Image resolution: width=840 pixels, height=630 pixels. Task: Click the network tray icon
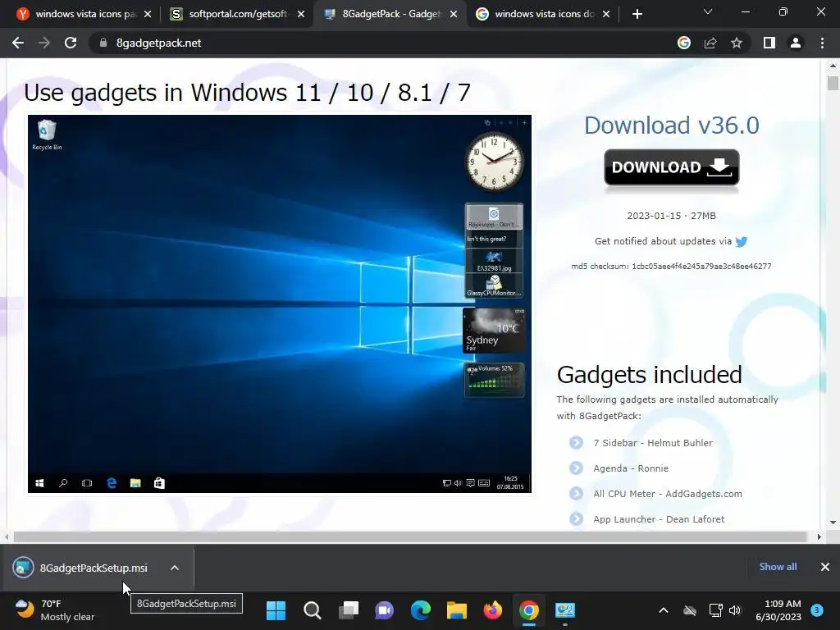point(715,610)
